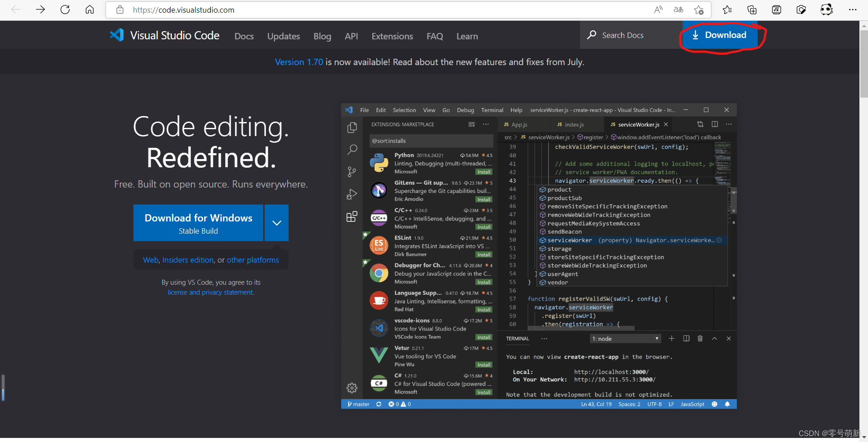The height and width of the screenshot is (442, 868).
Task: Open the Web link
Action: click(151, 260)
